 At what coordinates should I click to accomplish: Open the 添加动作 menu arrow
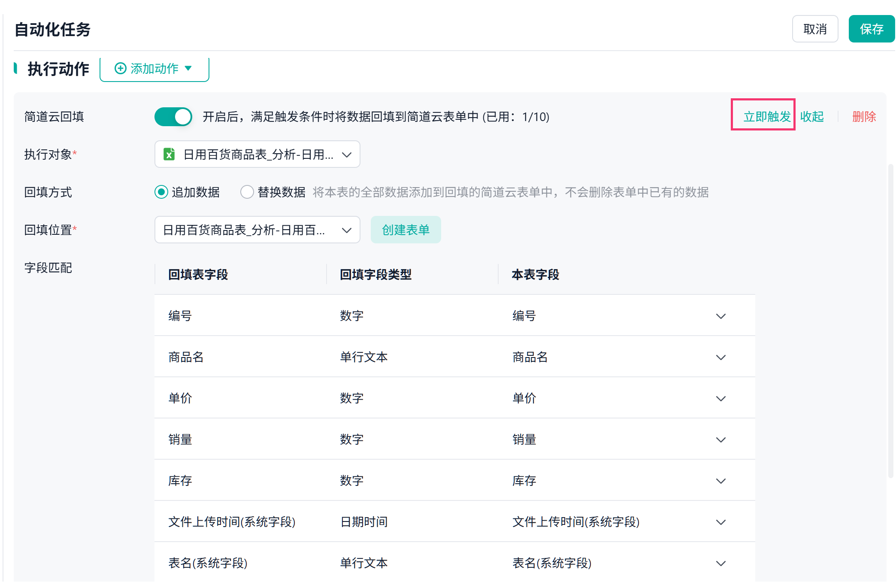[x=188, y=68]
